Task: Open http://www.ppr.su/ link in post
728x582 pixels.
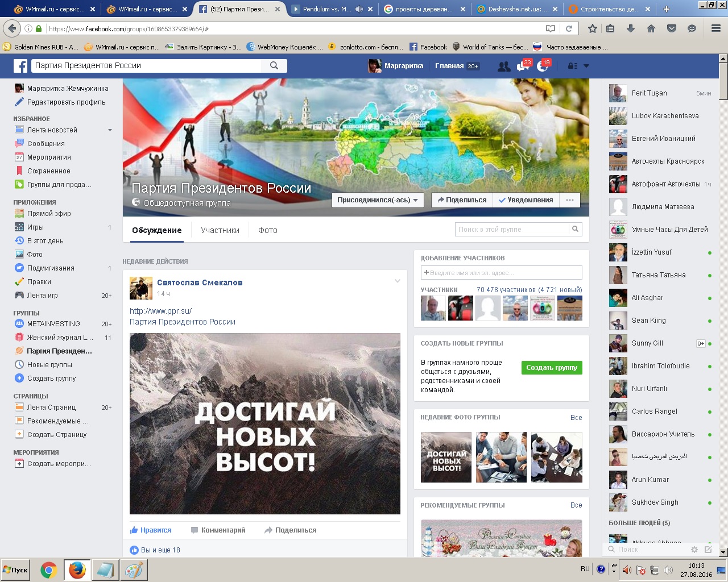Action: point(160,311)
